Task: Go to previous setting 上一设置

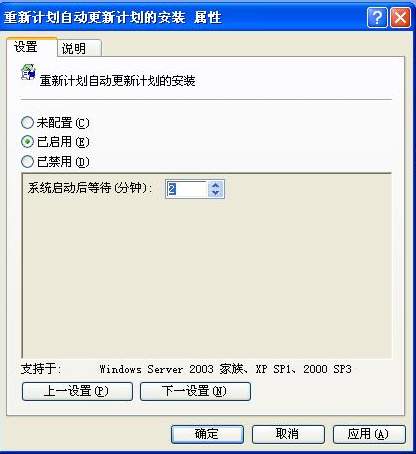Action: click(x=77, y=391)
